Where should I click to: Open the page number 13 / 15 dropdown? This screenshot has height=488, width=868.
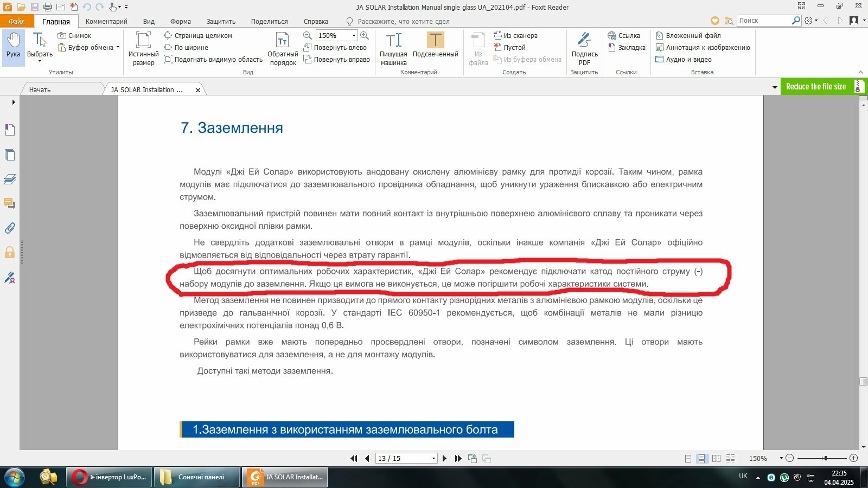pyautogui.click(x=433, y=459)
